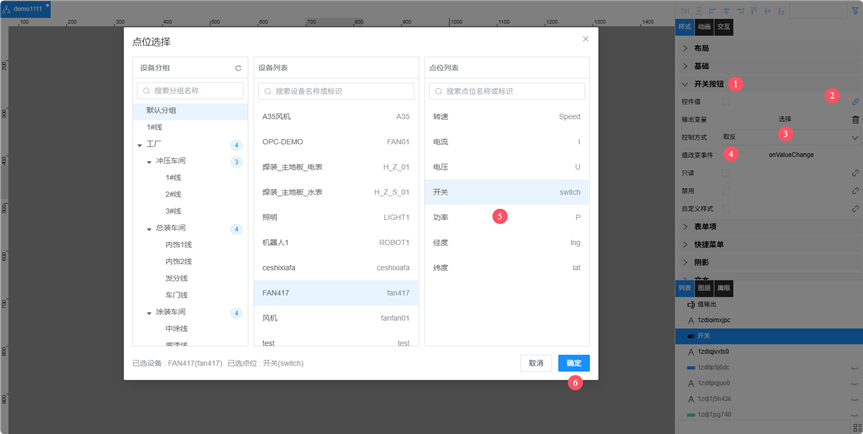
Task: Enable the 禁用 checkbox
Action: tap(727, 191)
